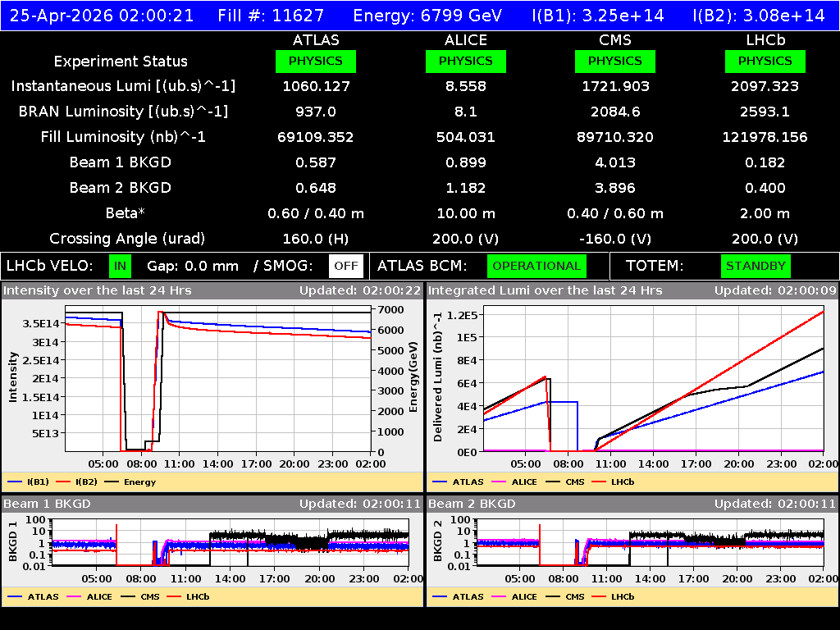
Task: Click the I(B2) red legend entry
Action: point(76,482)
